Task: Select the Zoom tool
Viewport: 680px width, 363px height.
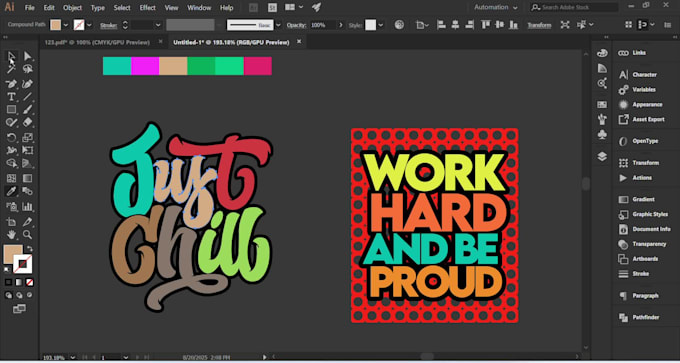Action: click(27, 235)
